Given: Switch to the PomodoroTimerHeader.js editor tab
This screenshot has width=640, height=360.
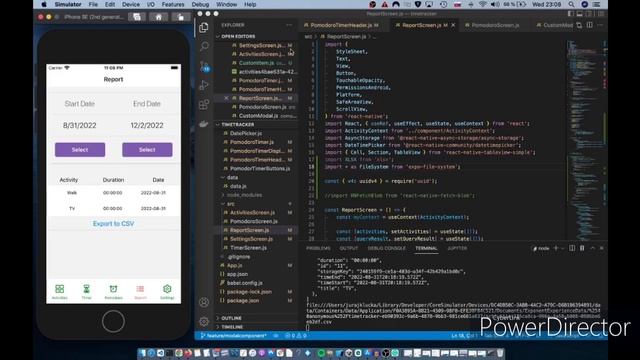Looking at the screenshot, I should coord(341,25).
